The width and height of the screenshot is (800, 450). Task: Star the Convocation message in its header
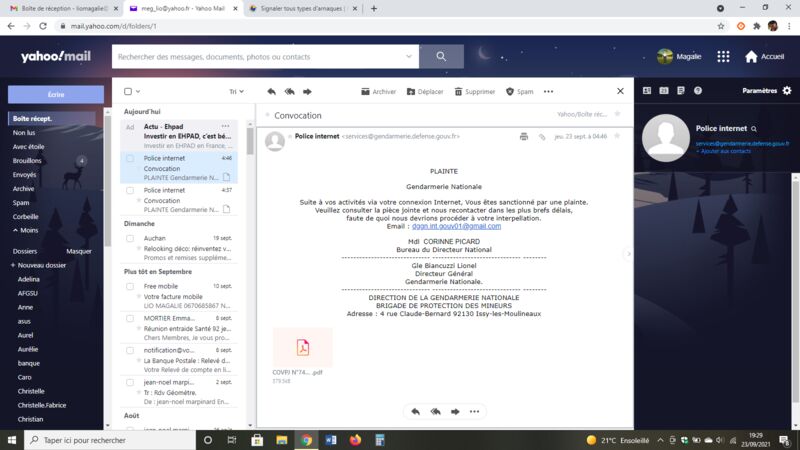point(617,136)
